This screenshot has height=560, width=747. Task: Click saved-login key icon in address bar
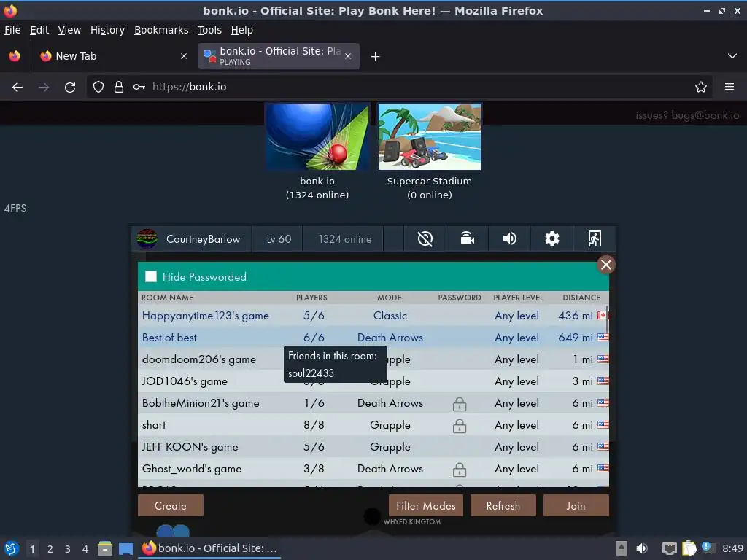click(139, 87)
